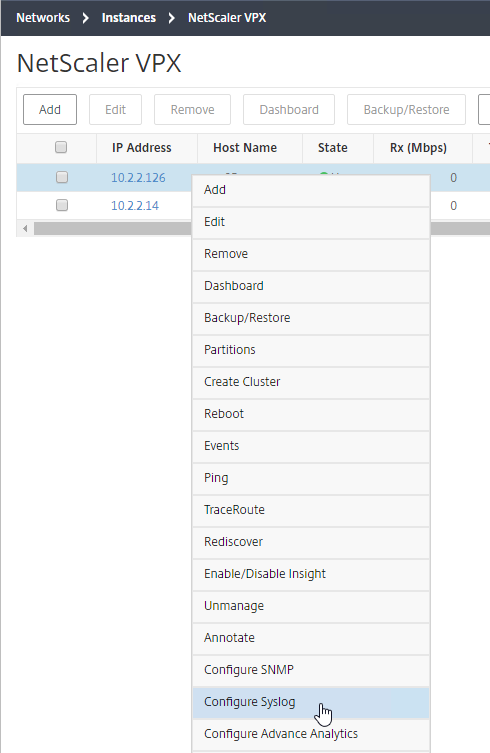Click the scroll left arrow icon

click(25, 229)
